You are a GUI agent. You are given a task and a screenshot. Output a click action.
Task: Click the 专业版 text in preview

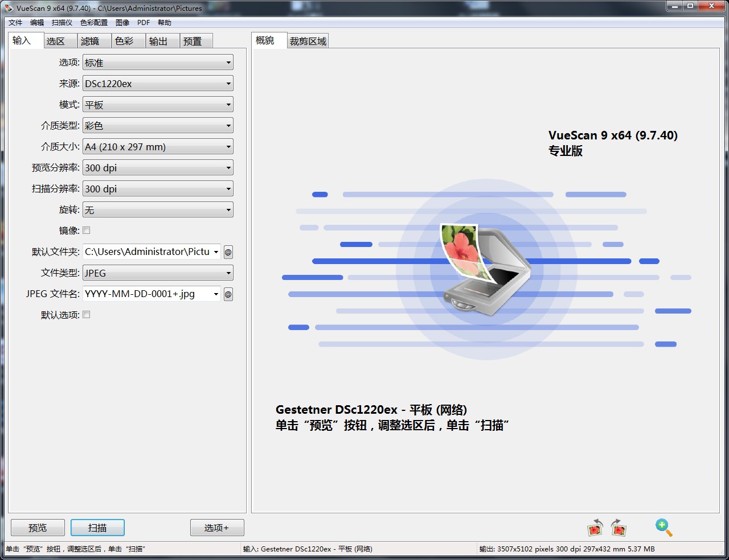pyautogui.click(x=566, y=151)
